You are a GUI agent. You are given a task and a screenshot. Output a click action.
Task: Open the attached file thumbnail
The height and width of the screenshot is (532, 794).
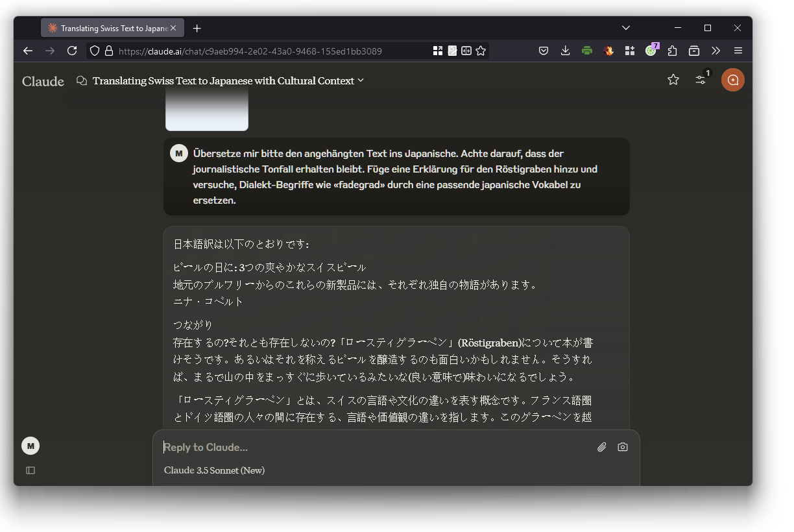click(207, 108)
